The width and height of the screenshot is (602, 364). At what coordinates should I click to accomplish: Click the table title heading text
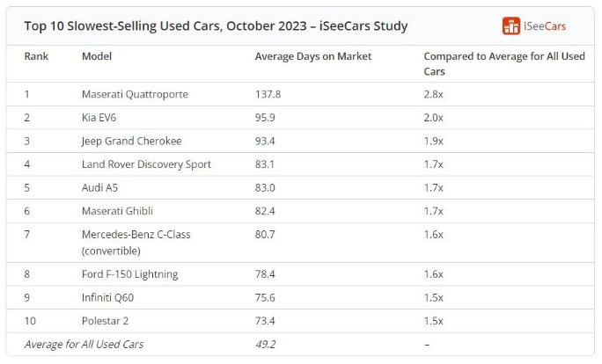[x=214, y=25]
